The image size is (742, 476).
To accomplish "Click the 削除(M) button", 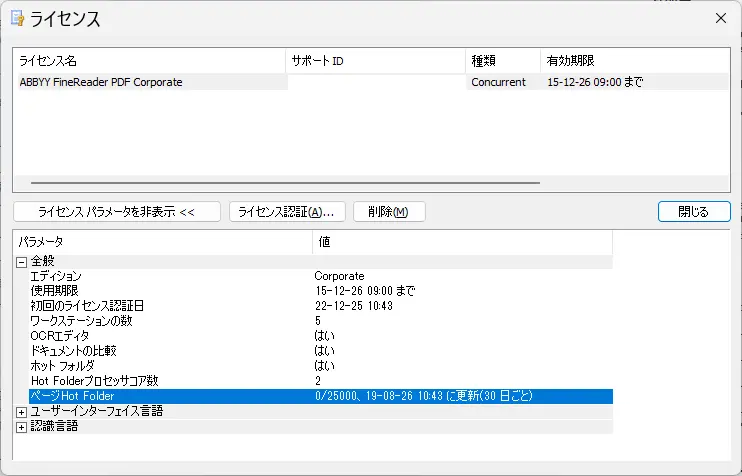I will coord(389,212).
